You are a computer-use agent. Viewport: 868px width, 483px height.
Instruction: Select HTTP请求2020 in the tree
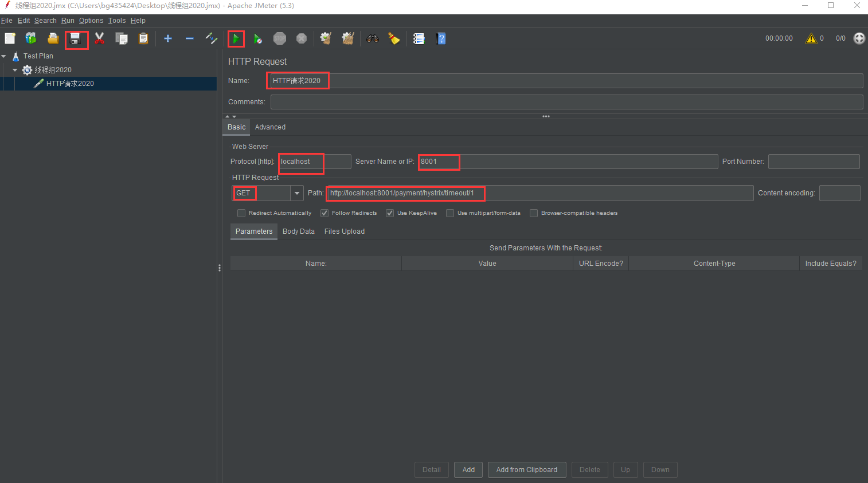[x=70, y=84]
